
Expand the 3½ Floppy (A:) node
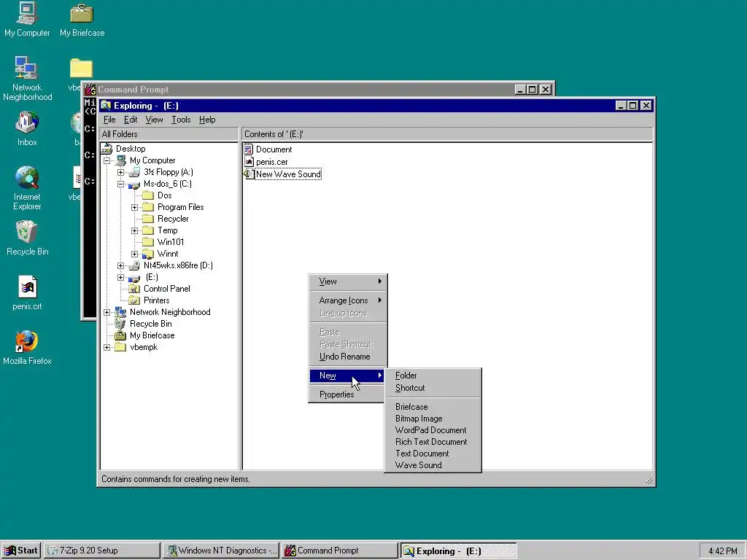tap(121, 172)
